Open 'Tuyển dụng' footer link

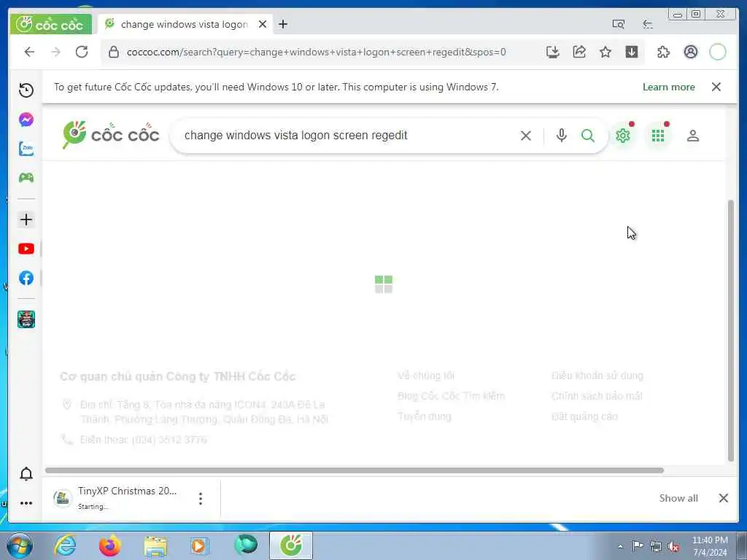click(425, 416)
